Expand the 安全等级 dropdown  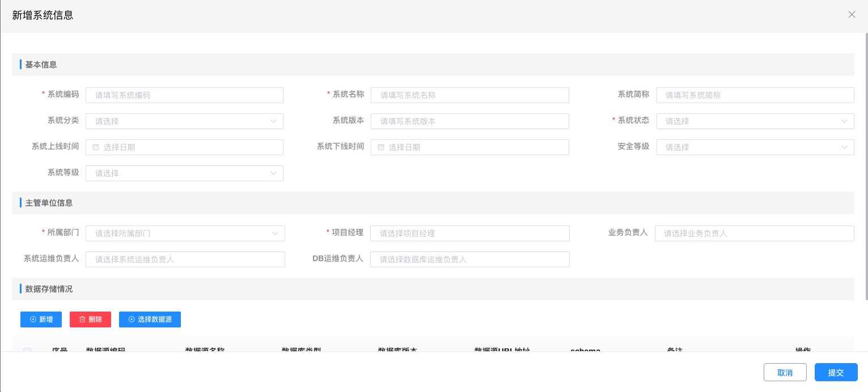(x=755, y=147)
